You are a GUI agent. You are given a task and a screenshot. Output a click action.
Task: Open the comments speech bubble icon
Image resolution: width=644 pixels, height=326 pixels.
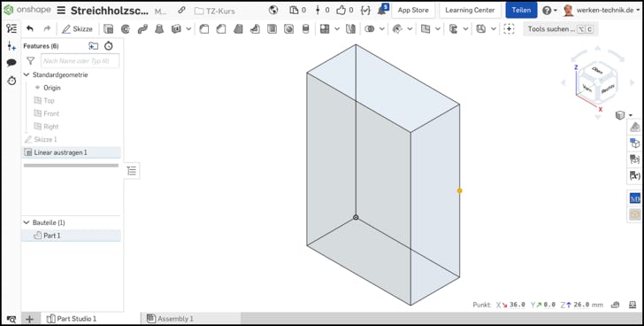coord(11,63)
